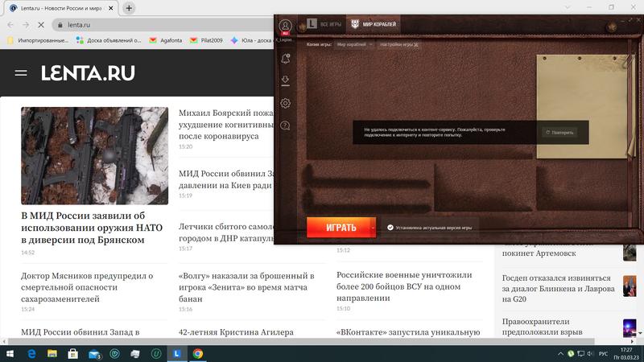Click the LENTA.RU logo
This screenshot has width=644, height=362.
click(x=88, y=73)
